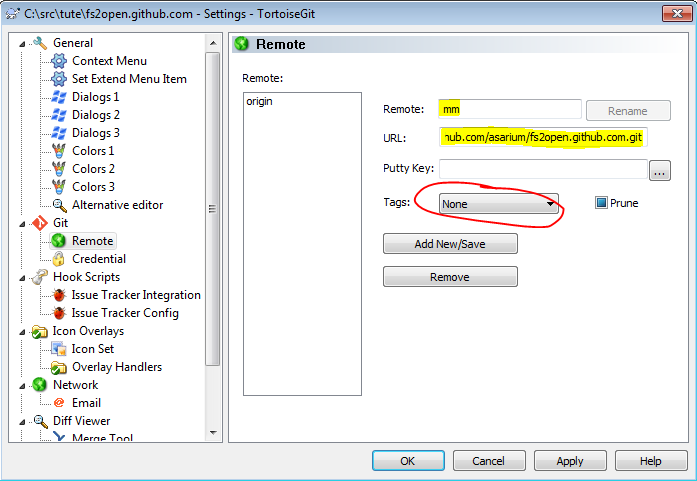Viewport: 697px width, 481px height.
Task: Collapse the Hook Scripts tree node
Action: coord(22,277)
